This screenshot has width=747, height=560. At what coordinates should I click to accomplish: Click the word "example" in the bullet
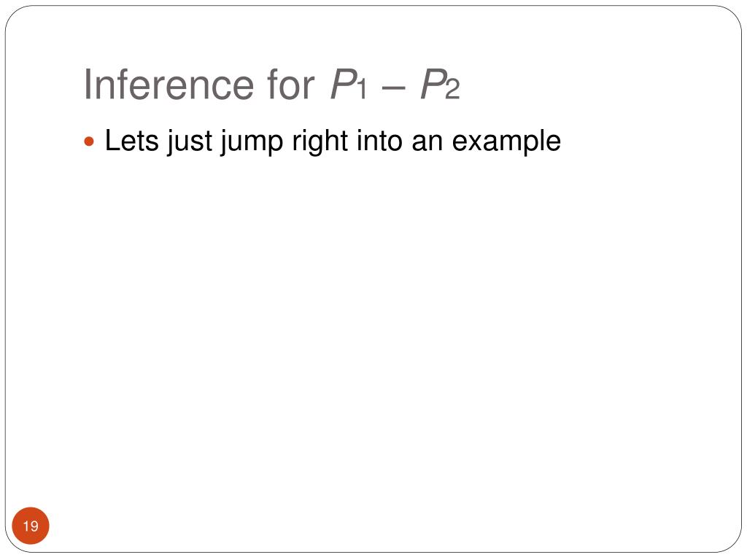pos(506,143)
